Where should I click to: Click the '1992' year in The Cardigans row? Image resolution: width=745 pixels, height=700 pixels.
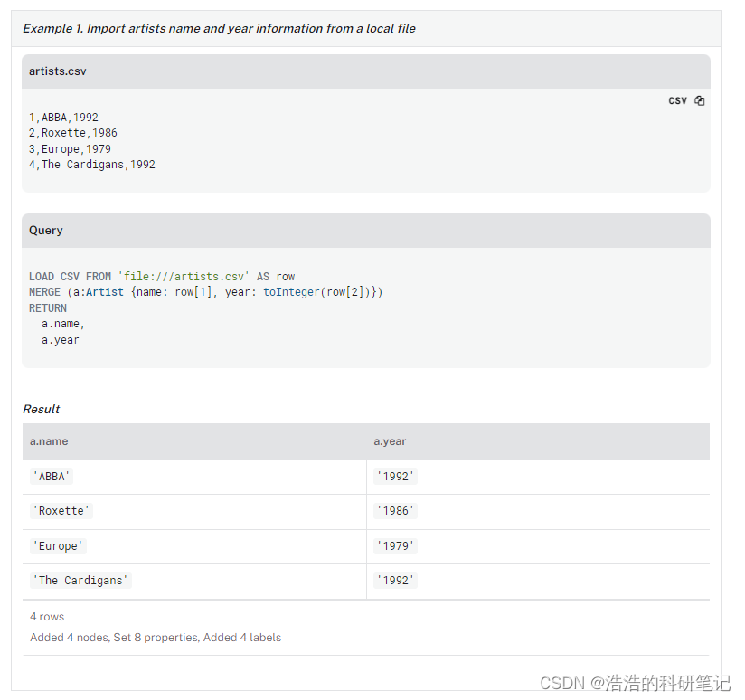tap(395, 581)
